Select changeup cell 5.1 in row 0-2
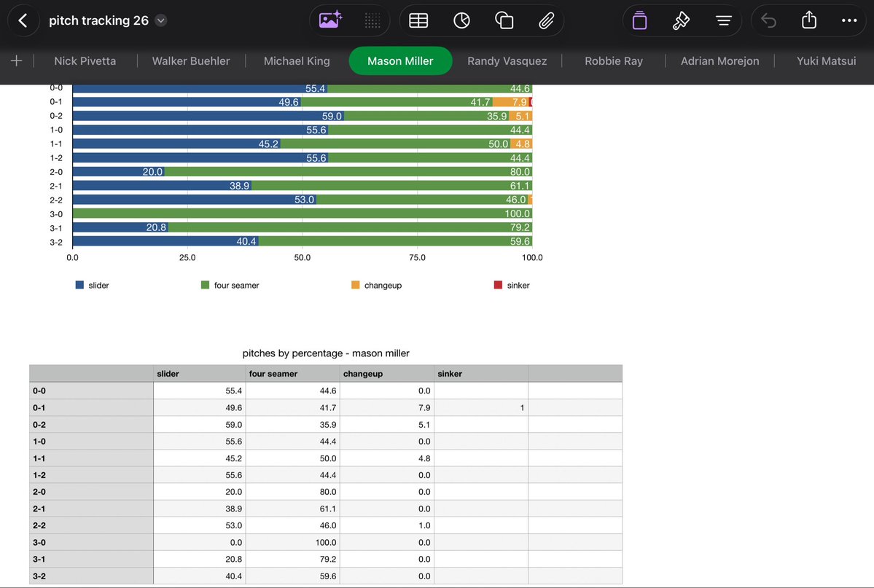 click(x=387, y=424)
